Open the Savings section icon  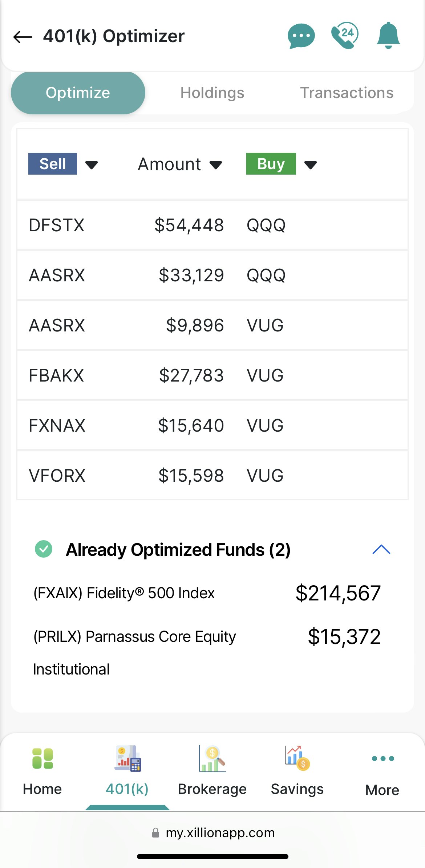(x=297, y=758)
